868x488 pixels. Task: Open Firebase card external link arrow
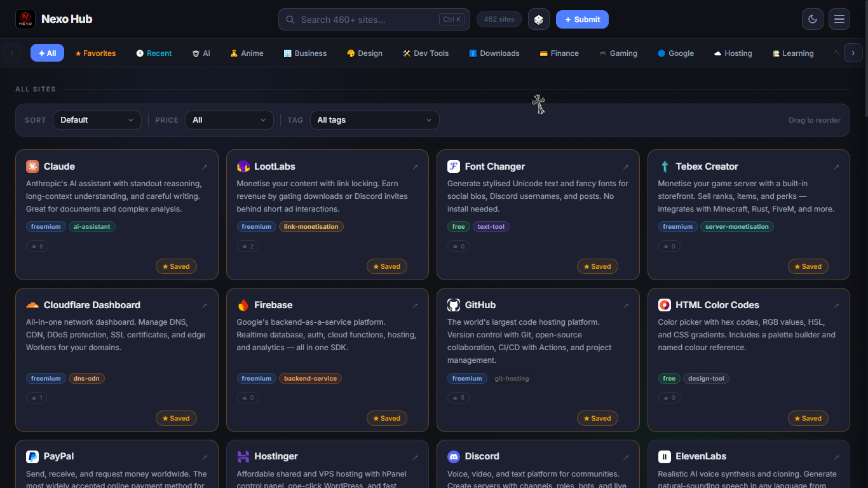coord(415,306)
